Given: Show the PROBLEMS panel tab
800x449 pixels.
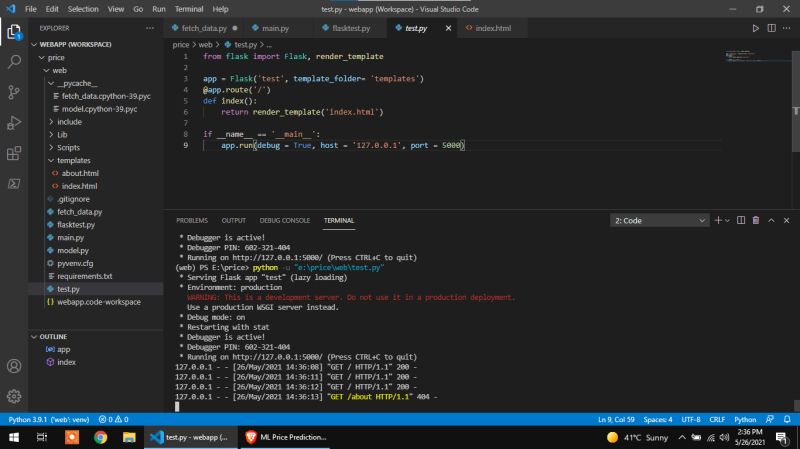Looking at the screenshot, I should (x=192, y=220).
